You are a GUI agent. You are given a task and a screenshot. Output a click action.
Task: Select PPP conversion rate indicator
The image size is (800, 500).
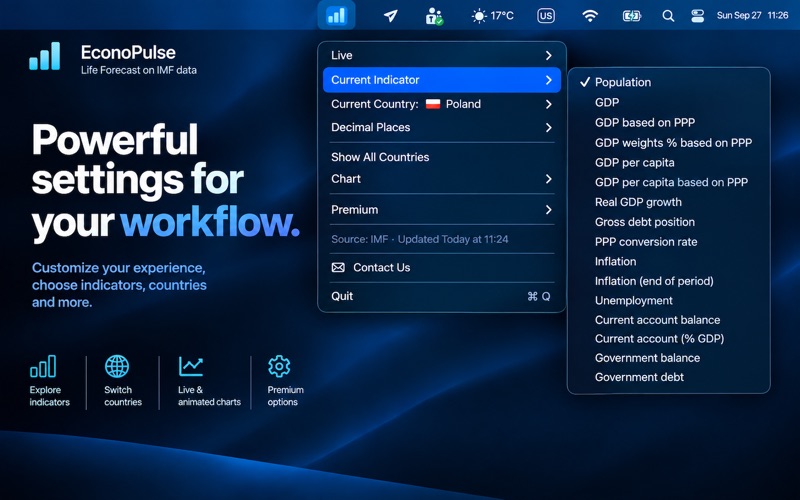click(668, 242)
